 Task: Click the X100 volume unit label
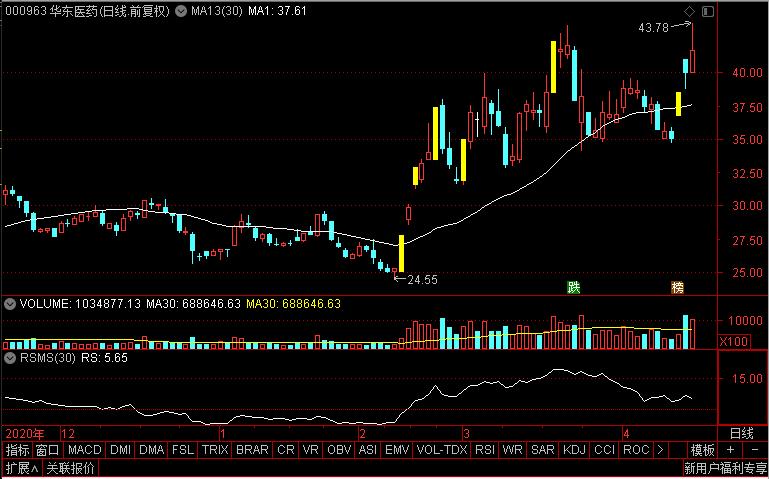(734, 341)
